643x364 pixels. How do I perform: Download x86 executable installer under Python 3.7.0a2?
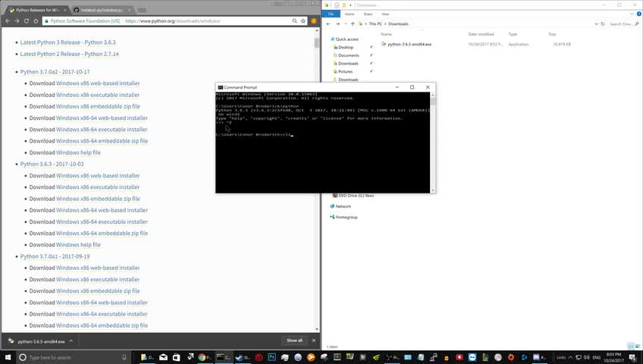[x=98, y=95]
